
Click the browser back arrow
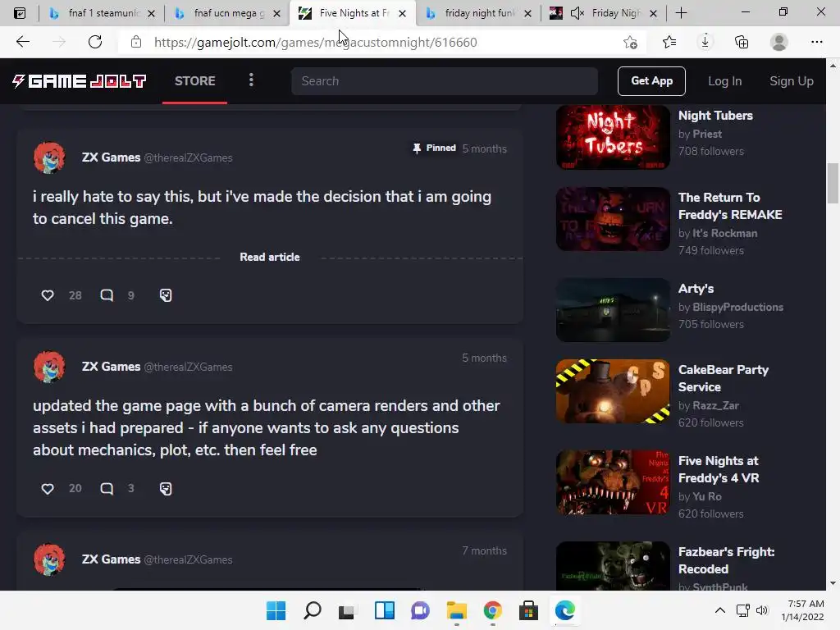coord(22,42)
